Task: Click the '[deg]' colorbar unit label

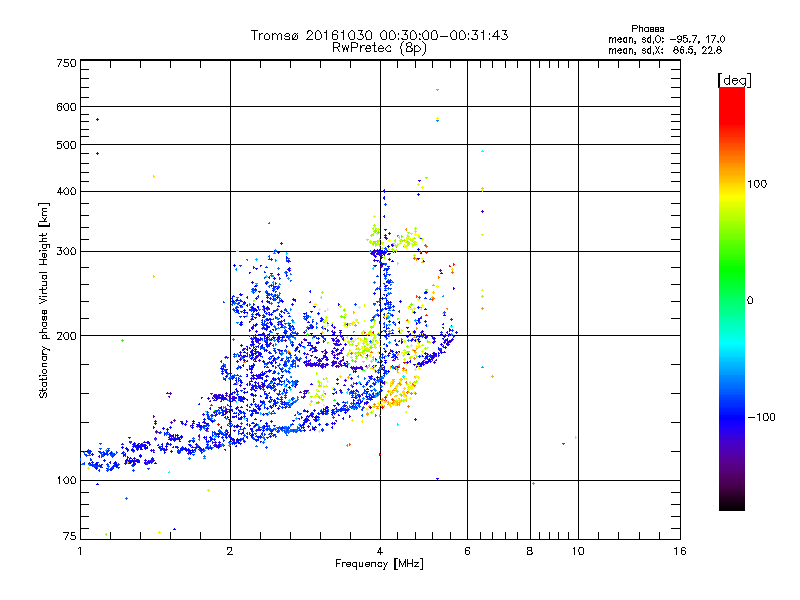Action: (x=734, y=80)
